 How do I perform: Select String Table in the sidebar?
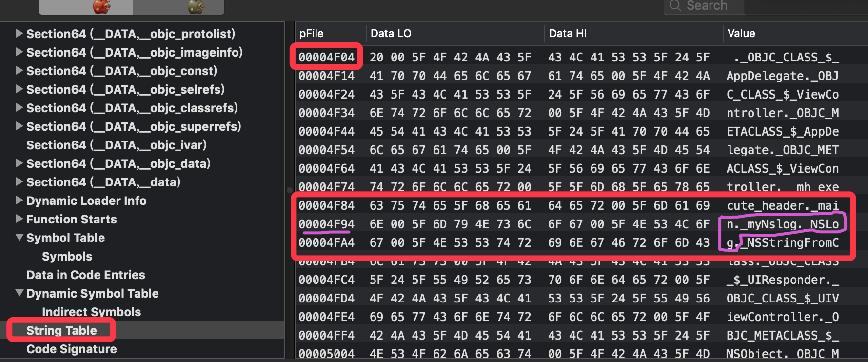(61, 330)
